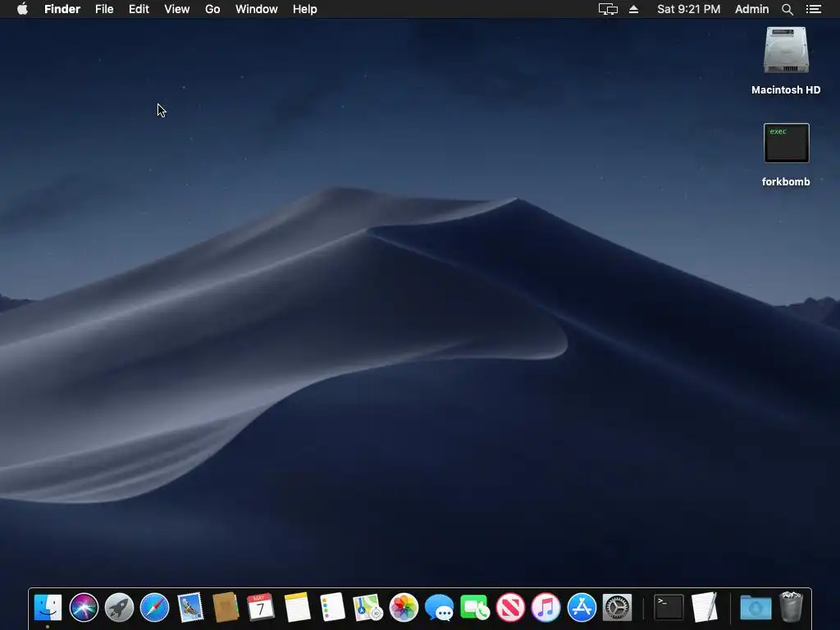Open Mail stamp icon in Dock
This screenshot has width=840, height=630.
(190, 608)
